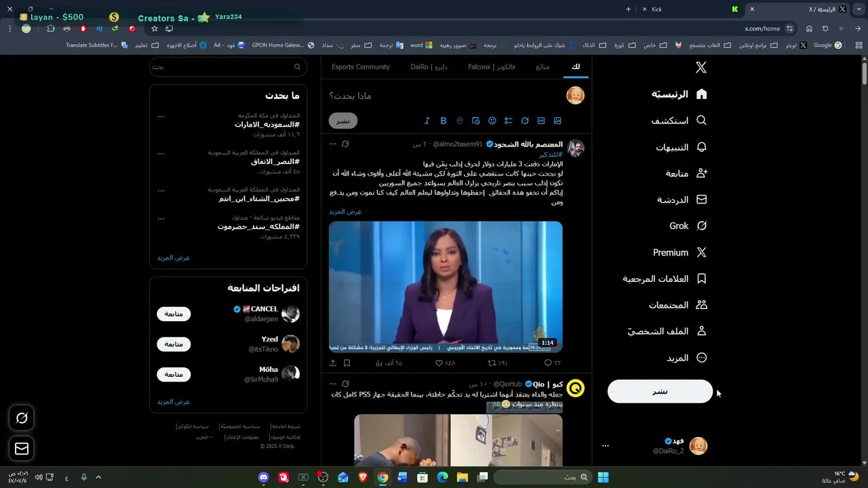This screenshot has width=868, height=488.
Task: Switch to DaiRo | دايرو tab
Action: pyautogui.click(x=429, y=66)
